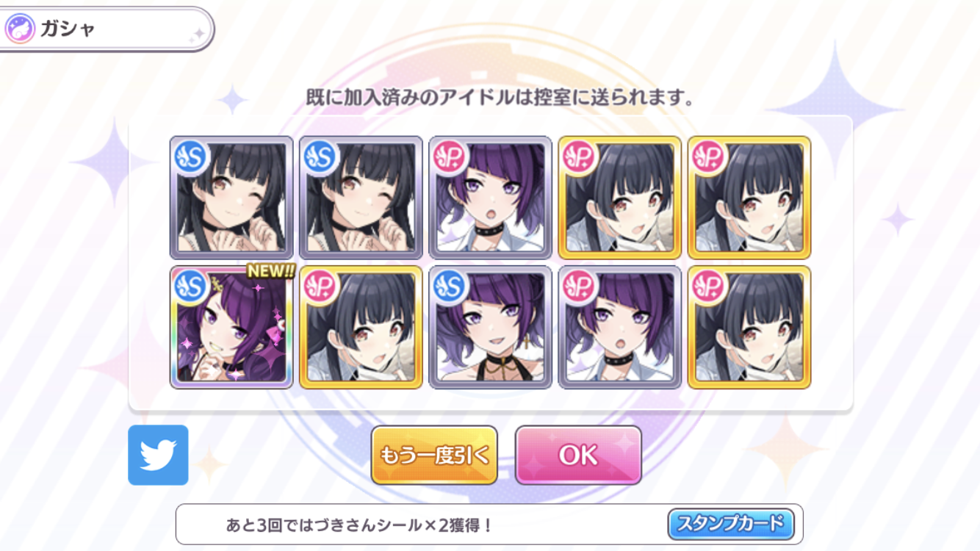Open fourth gold-framed card in top row
Viewport: 980px width, 551px height.
pos(619,198)
